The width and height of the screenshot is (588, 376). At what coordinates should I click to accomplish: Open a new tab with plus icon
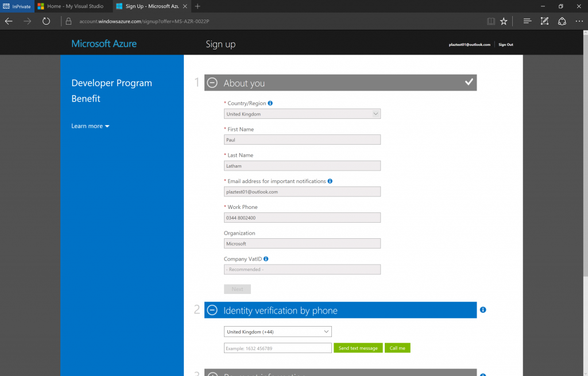click(198, 6)
